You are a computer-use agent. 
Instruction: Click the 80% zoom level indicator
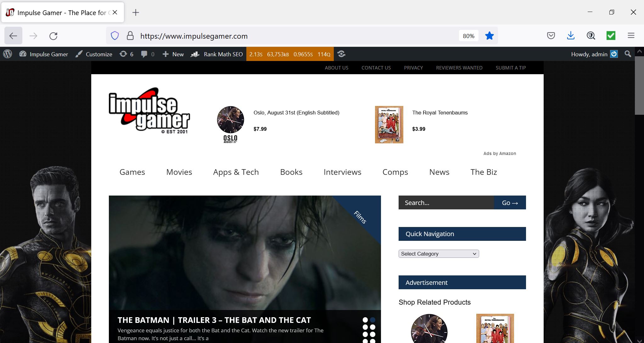(x=468, y=36)
